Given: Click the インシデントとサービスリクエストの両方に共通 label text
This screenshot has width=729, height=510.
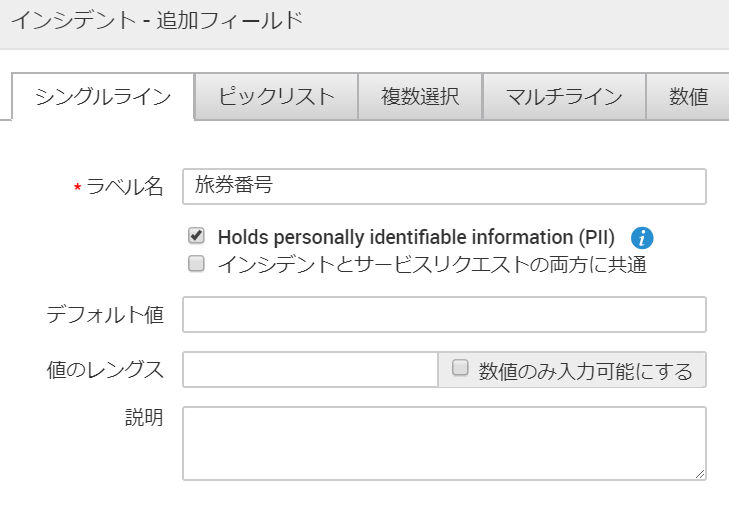Looking at the screenshot, I should click(x=432, y=265).
